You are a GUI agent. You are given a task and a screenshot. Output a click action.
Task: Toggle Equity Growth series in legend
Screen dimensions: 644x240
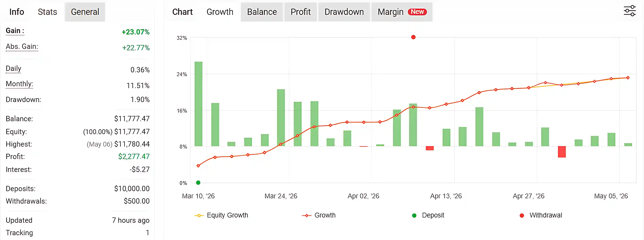point(221,215)
